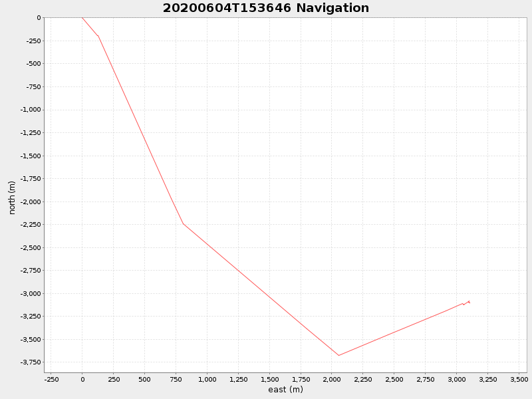The height and width of the screenshot is (399, 532).
Task: Click the 250 tick on east axis
Action: tap(114, 379)
